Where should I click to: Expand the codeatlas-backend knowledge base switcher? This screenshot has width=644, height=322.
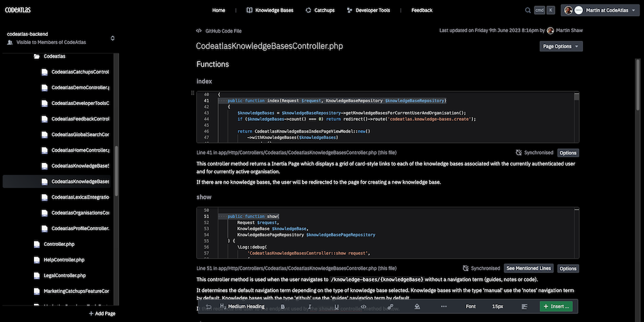pos(113,38)
